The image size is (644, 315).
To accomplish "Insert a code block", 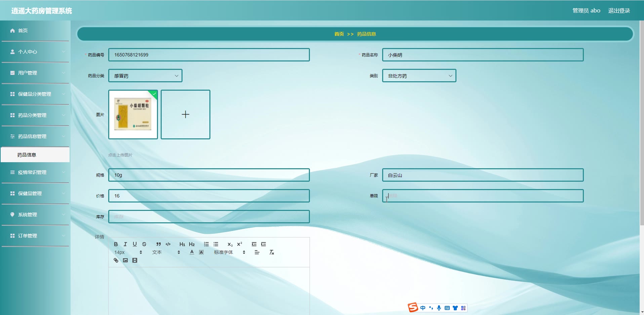I will click(168, 244).
